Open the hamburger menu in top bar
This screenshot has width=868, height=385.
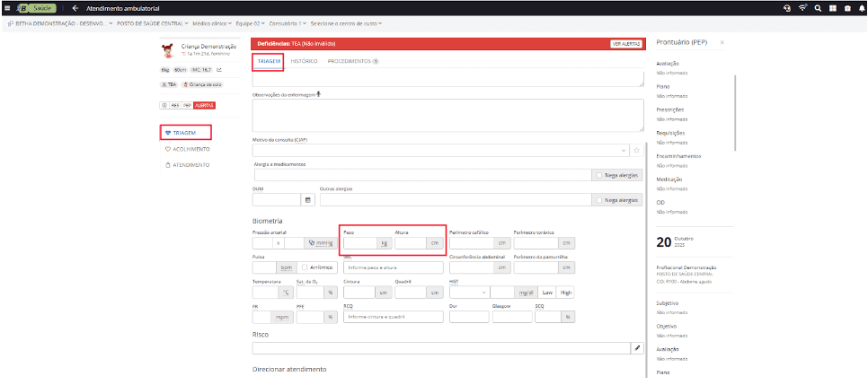pos(8,7)
